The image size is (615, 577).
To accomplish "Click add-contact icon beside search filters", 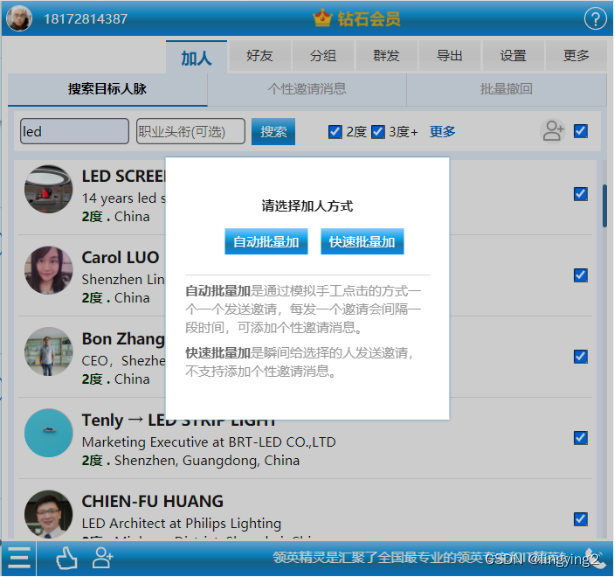I will coord(553,131).
